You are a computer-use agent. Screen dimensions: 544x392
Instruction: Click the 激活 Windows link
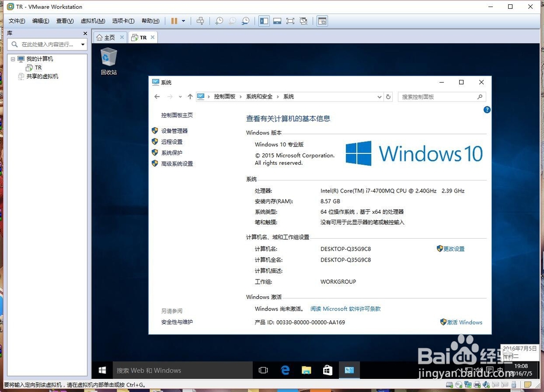coord(464,322)
